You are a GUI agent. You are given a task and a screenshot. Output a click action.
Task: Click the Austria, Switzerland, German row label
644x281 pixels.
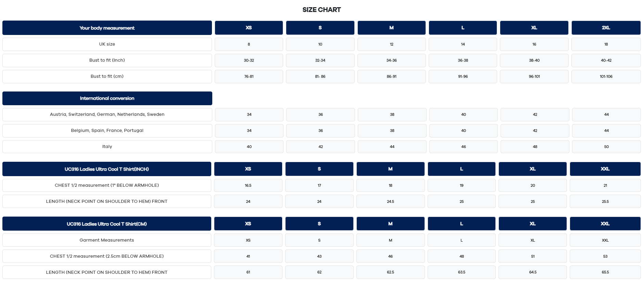pos(107,114)
